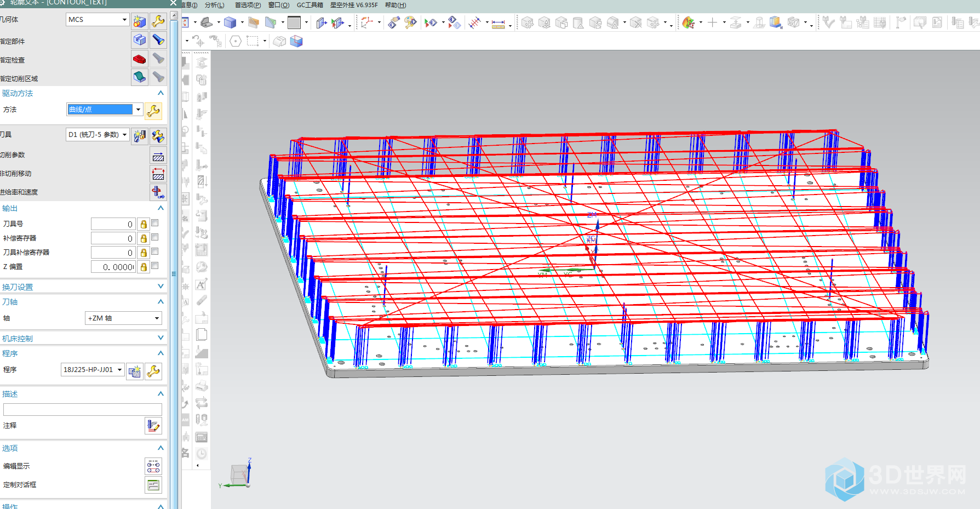This screenshot has height=509, width=980.
Task: Click the clip section blue cube icon
Action: pyautogui.click(x=296, y=41)
